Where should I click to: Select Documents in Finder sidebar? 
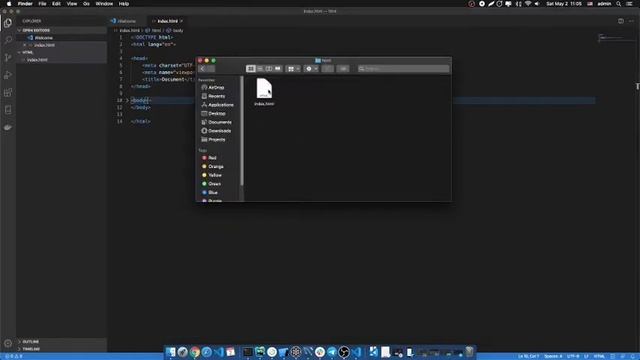click(220, 122)
